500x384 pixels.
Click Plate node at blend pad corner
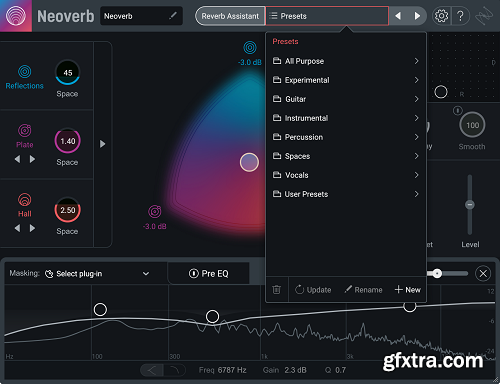click(155, 212)
